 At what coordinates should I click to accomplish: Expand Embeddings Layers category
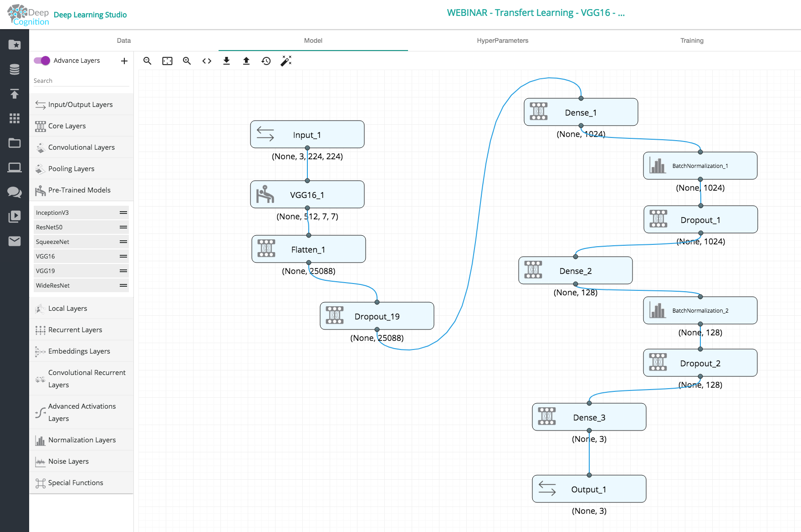tap(82, 351)
